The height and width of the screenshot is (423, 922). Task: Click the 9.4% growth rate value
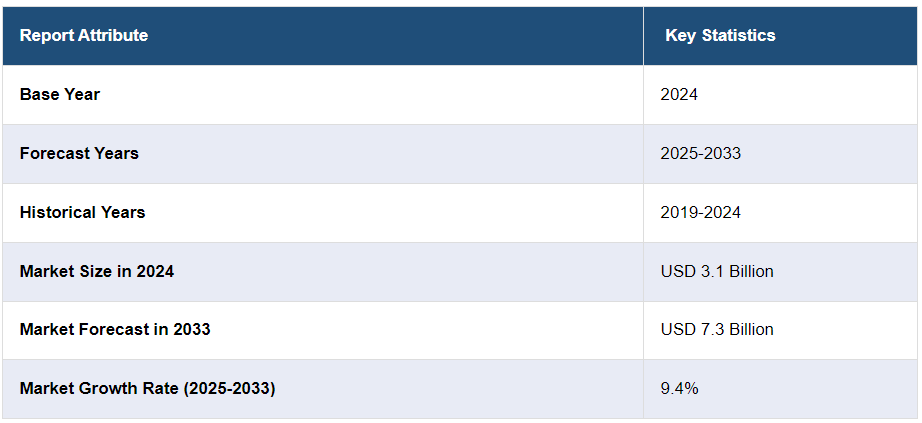pyautogui.click(x=679, y=388)
